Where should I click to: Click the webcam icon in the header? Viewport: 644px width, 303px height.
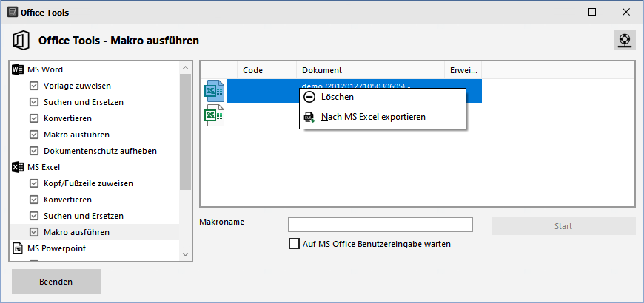(x=625, y=41)
